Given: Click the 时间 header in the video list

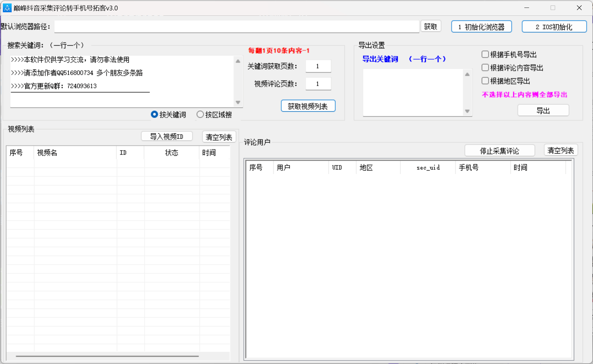Looking at the screenshot, I should (x=214, y=153).
